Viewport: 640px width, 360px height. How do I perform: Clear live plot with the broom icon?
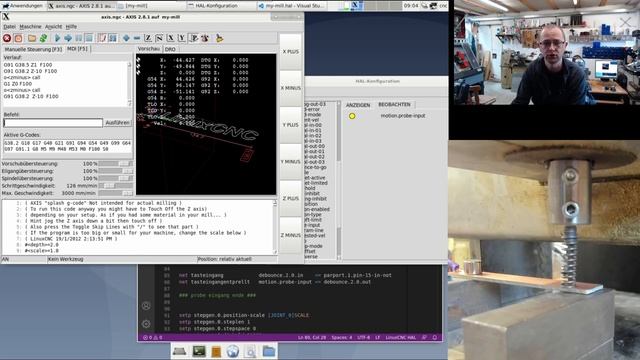(219, 38)
